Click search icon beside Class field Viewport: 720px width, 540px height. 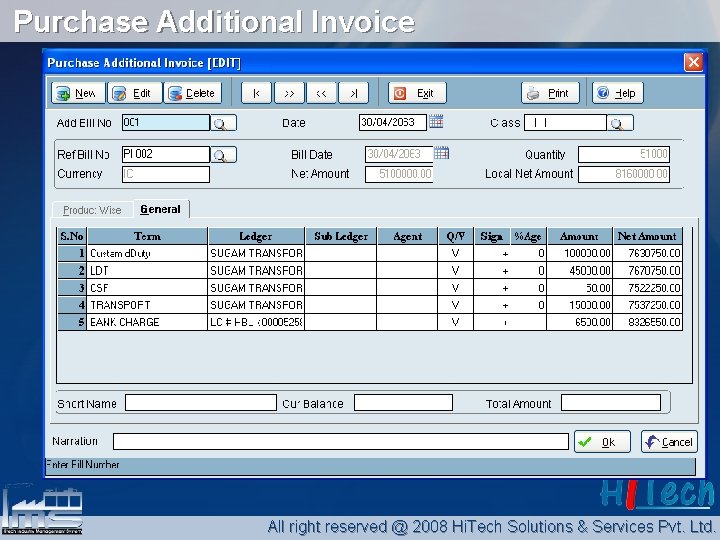tap(620, 123)
